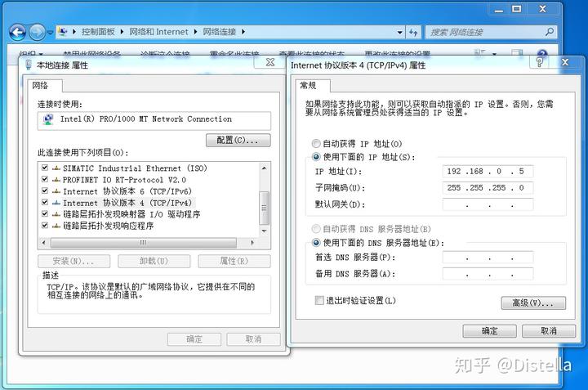Viewport: 588px width, 390px height.
Task: Enable 退出时验证设置(L) checkbox
Action: click(319, 300)
